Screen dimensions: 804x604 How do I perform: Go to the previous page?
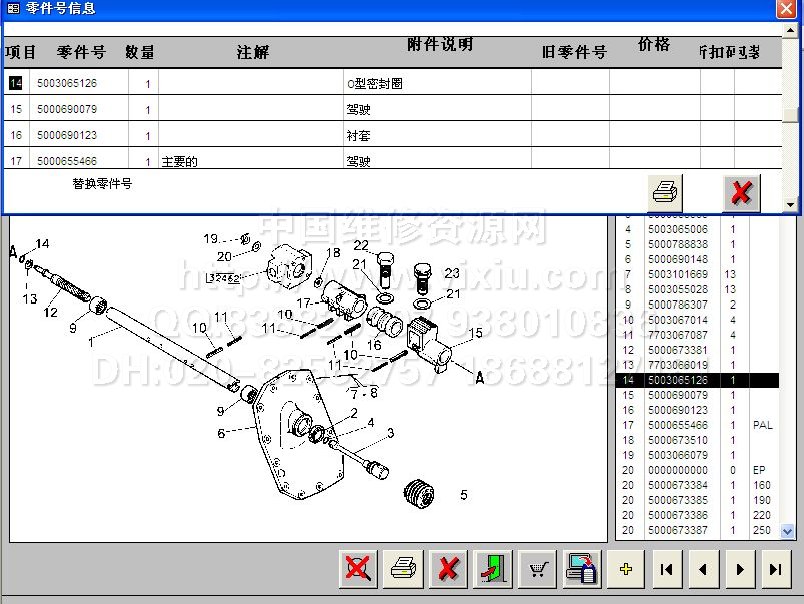(703, 569)
